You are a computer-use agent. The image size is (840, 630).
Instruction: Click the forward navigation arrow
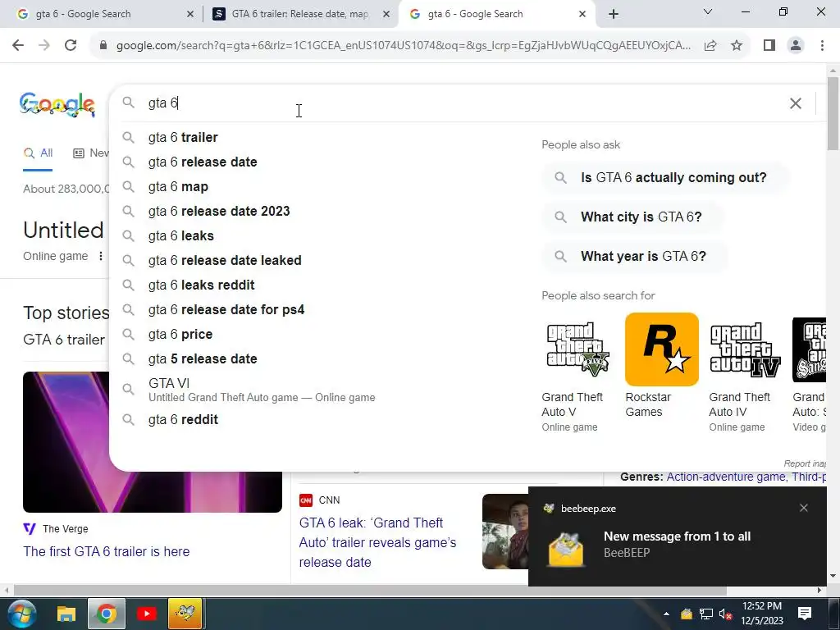(44, 46)
